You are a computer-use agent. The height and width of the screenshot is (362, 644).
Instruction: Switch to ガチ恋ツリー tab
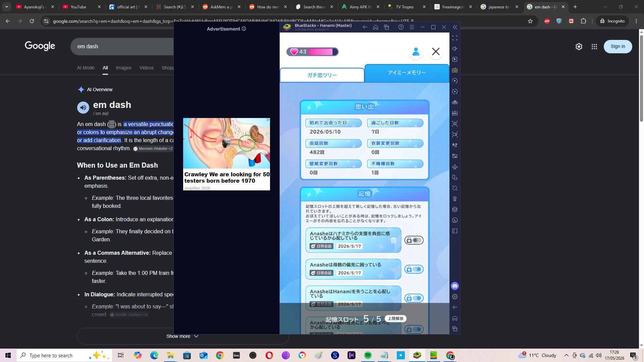coord(322,75)
